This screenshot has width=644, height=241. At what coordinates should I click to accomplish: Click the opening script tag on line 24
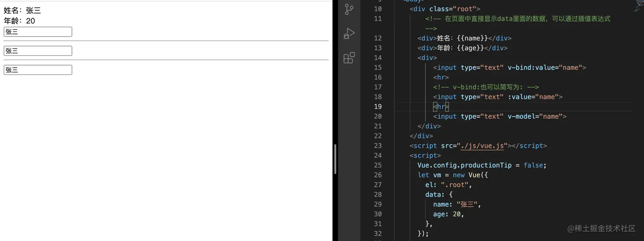[x=425, y=155]
